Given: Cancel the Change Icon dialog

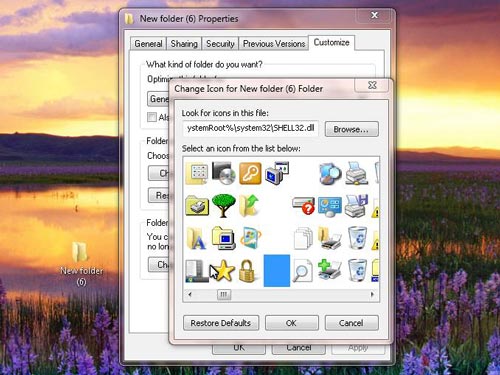Looking at the screenshot, I should [x=351, y=323].
